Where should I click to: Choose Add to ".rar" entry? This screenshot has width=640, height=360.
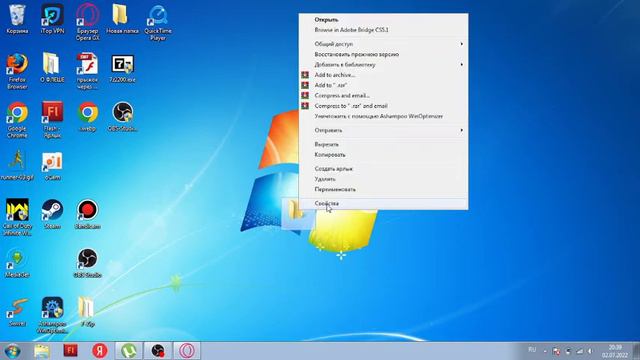click(383, 85)
